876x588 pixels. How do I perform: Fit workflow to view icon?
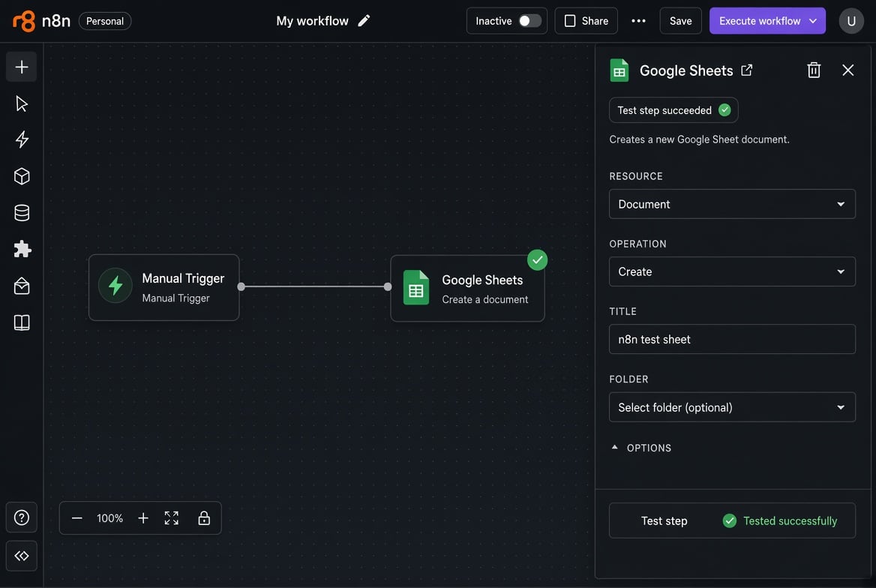click(172, 518)
